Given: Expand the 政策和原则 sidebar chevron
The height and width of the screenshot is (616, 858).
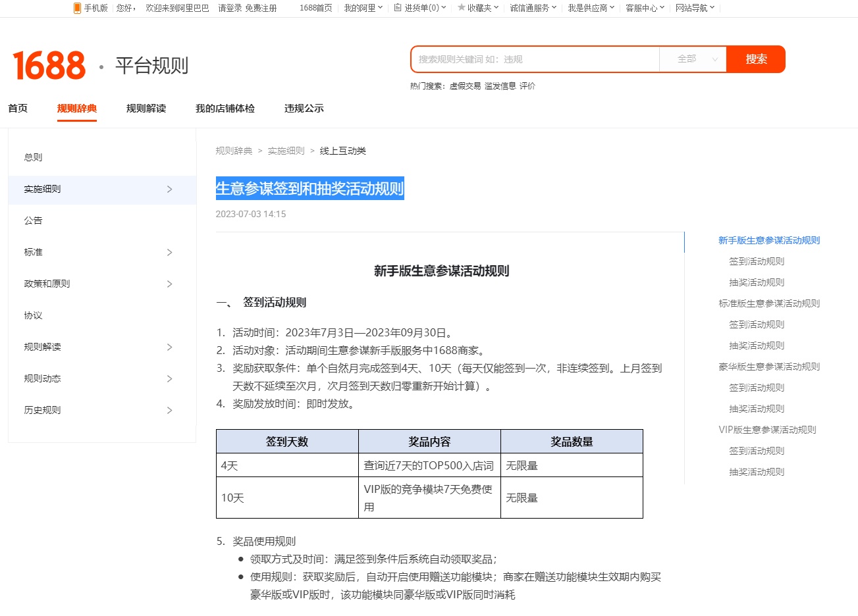Looking at the screenshot, I should point(169,284).
